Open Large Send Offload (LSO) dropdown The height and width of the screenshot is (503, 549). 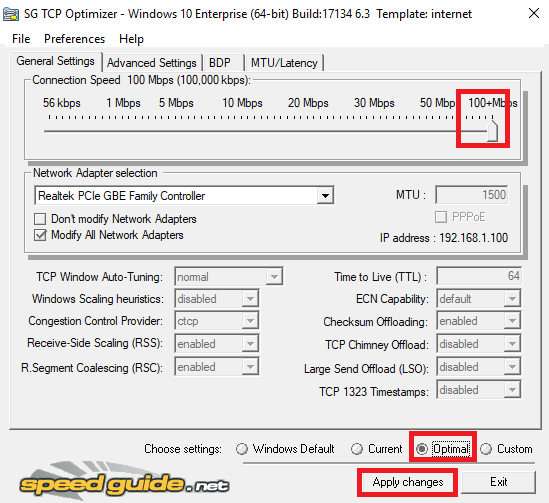479,367
